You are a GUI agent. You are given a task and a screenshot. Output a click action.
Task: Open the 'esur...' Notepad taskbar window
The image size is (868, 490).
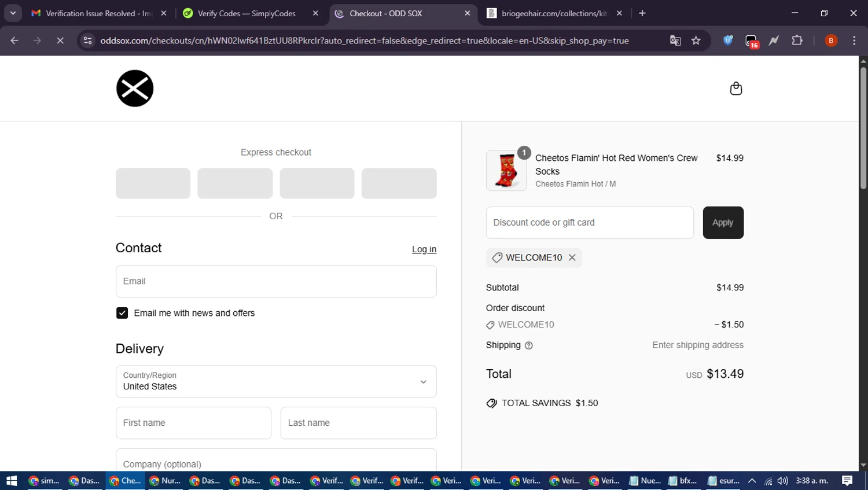(723, 481)
